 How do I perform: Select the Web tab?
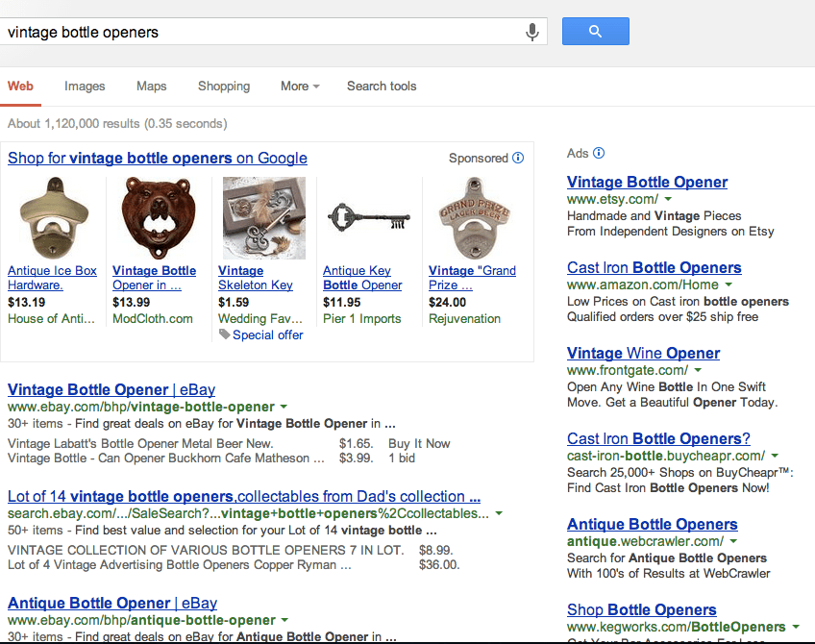[20, 86]
